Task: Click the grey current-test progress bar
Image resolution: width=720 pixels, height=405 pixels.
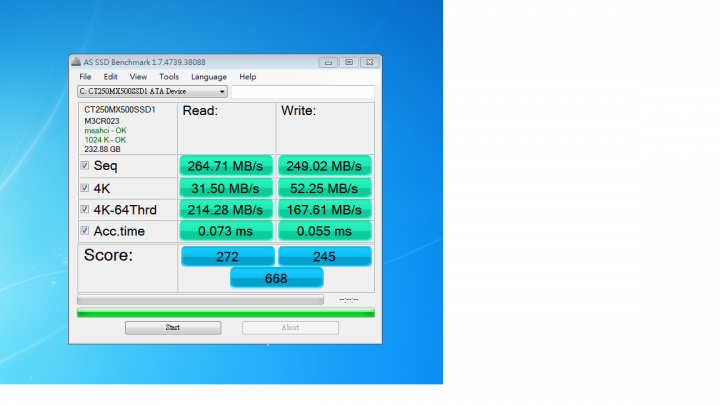Action: pyautogui.click(x=200, y=300)
